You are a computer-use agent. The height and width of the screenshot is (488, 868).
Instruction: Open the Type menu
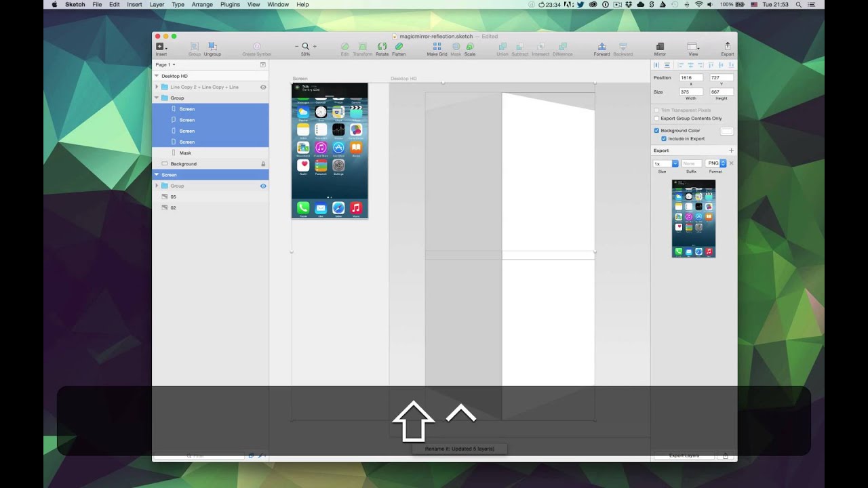pos(178,4)
